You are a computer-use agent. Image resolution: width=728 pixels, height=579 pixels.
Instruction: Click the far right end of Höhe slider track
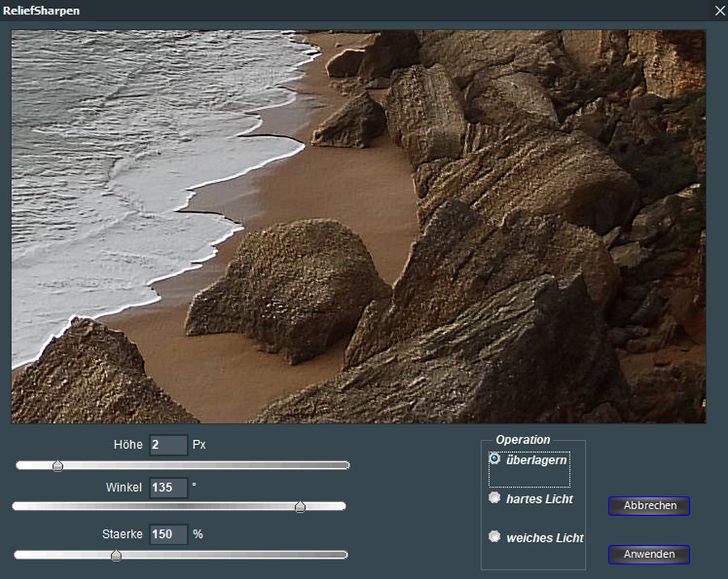click(346, 466)
